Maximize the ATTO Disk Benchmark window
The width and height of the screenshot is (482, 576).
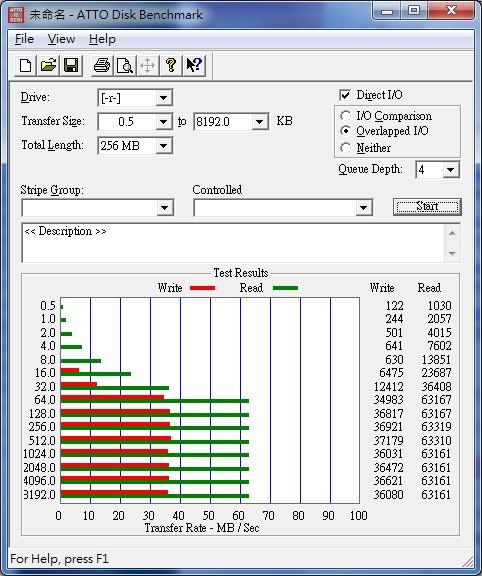[414, 11]
